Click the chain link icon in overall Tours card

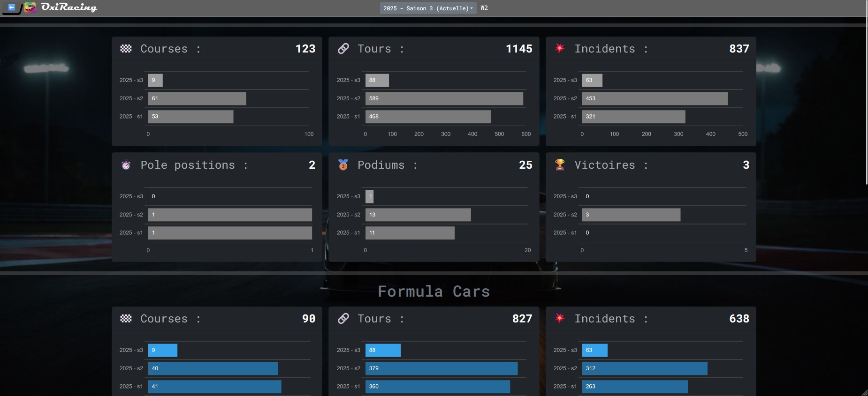click(x=343, y=48)
